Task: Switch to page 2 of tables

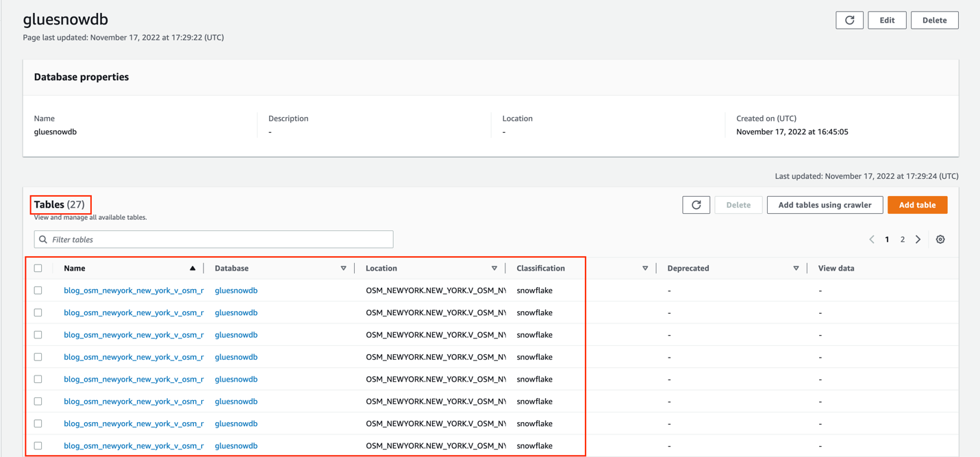Action: pyautogui.click(x=902, y=239)
